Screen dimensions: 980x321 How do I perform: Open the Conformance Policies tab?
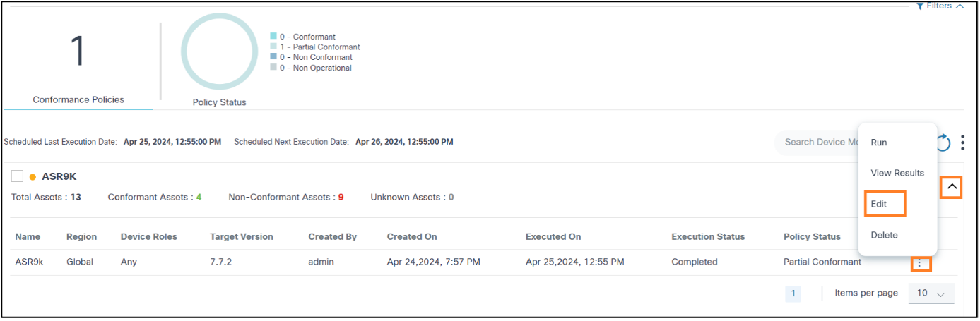pyautogui.click(x=78, y=99)
